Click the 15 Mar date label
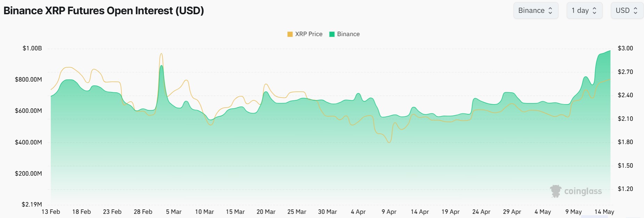 [235, 212]
